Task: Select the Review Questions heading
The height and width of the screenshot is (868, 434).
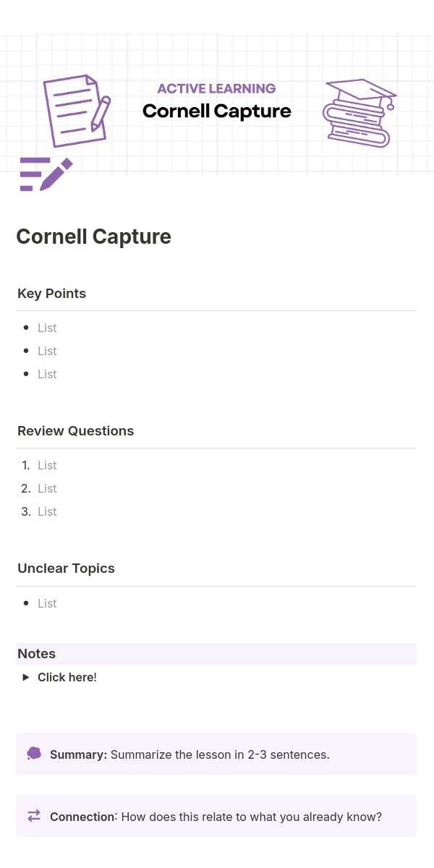Action: point(75,431)
